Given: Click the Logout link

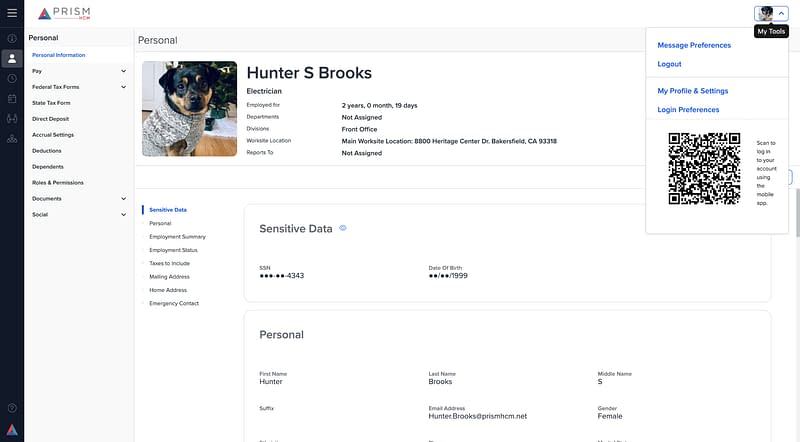Looking at the screenshot, I should click(669, 64).
